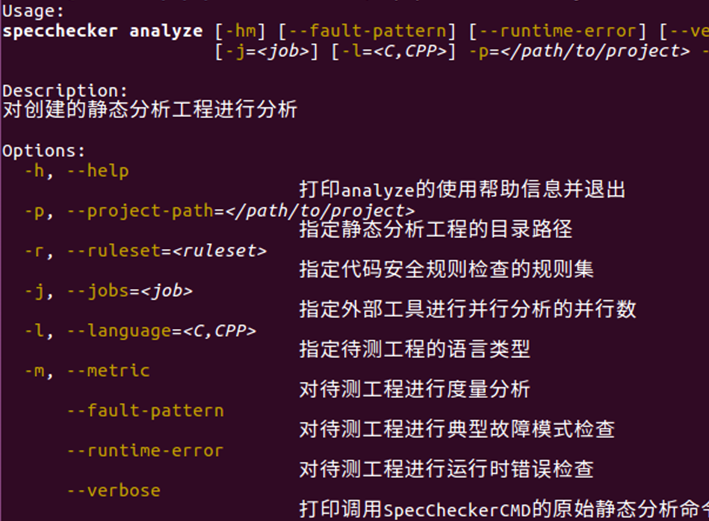Screen dimensions: 709x521
Task: Click the '-m, --metric' option
Action: (x=87, y=371)
